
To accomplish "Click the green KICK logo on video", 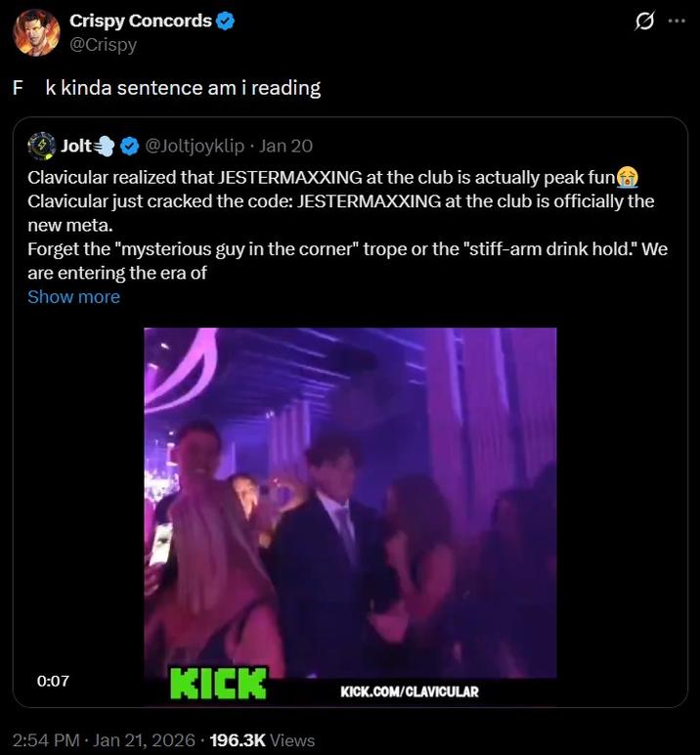I will tap(219, 682).
